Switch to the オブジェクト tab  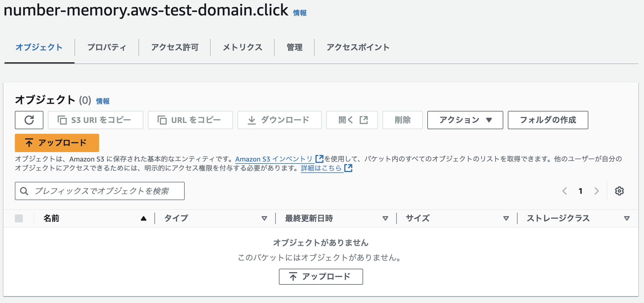coord(39,47)
